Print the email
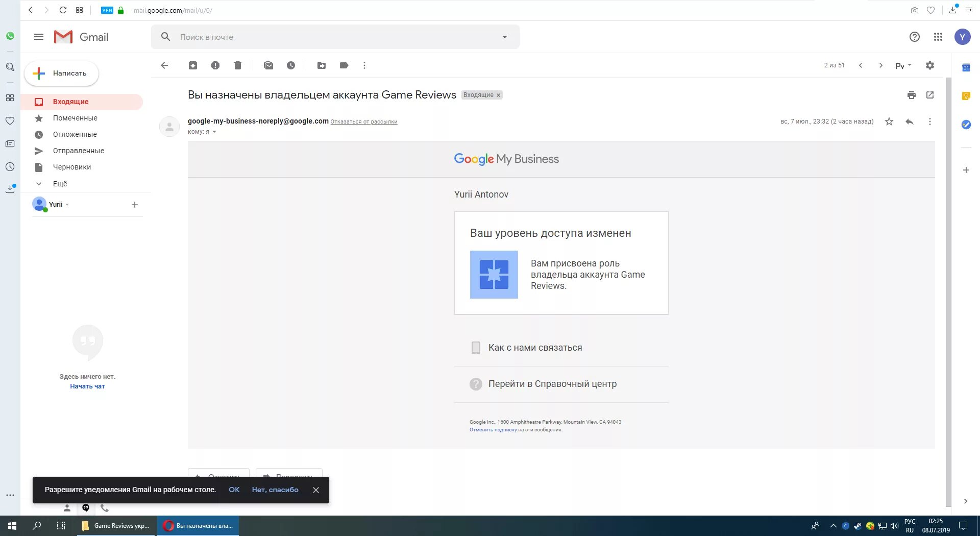 pyautogui.click(x=912, y=95)
